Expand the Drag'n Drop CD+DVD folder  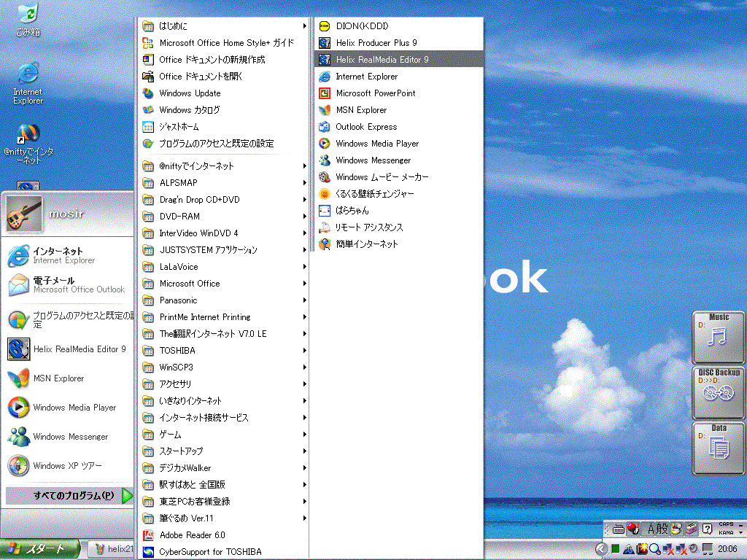(224, 200)
